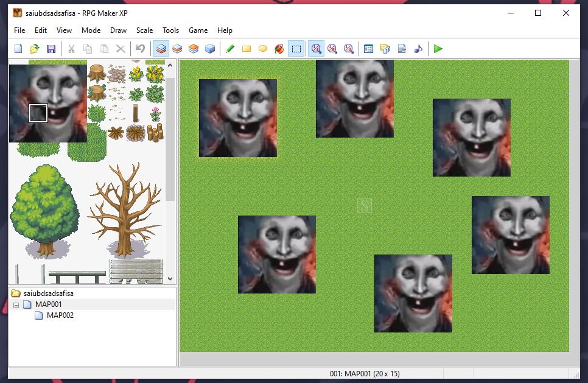
Task: Click the Delete X icon
Action: 121,49
